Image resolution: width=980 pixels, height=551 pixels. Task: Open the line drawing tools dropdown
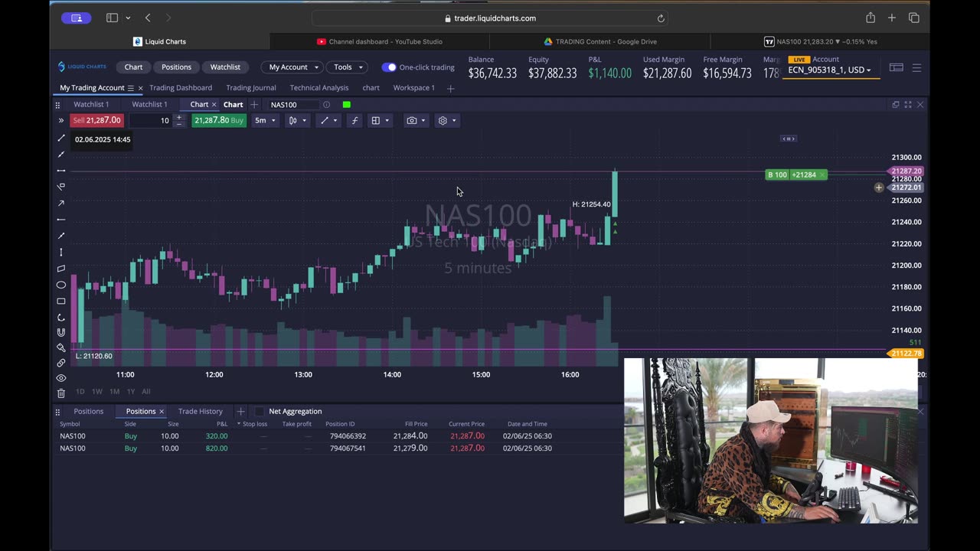click(329, 120)
